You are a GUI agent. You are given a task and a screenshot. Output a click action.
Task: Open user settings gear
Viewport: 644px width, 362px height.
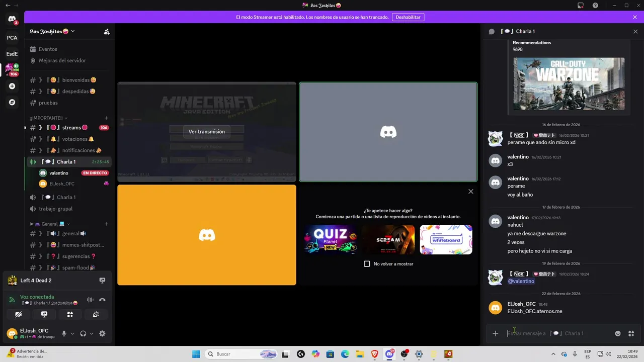(102, 333)
